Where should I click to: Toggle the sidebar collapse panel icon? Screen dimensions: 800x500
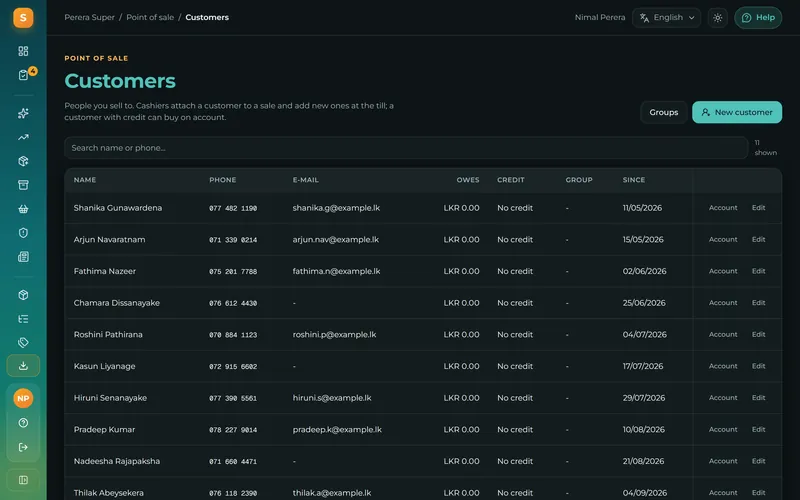pyautogui.click(x=23, y=480)
